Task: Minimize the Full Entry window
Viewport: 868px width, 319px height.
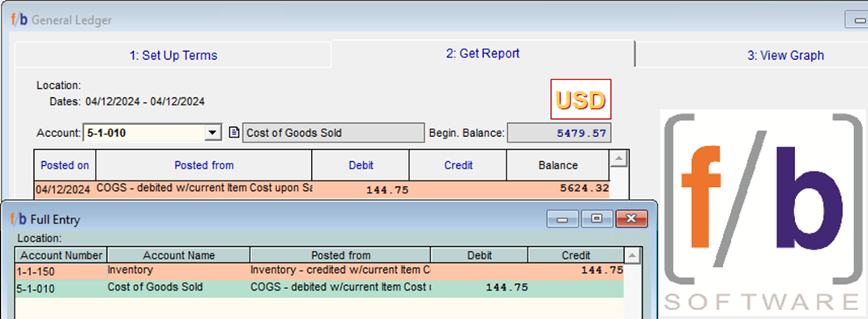Action: (x=563, y=219)
